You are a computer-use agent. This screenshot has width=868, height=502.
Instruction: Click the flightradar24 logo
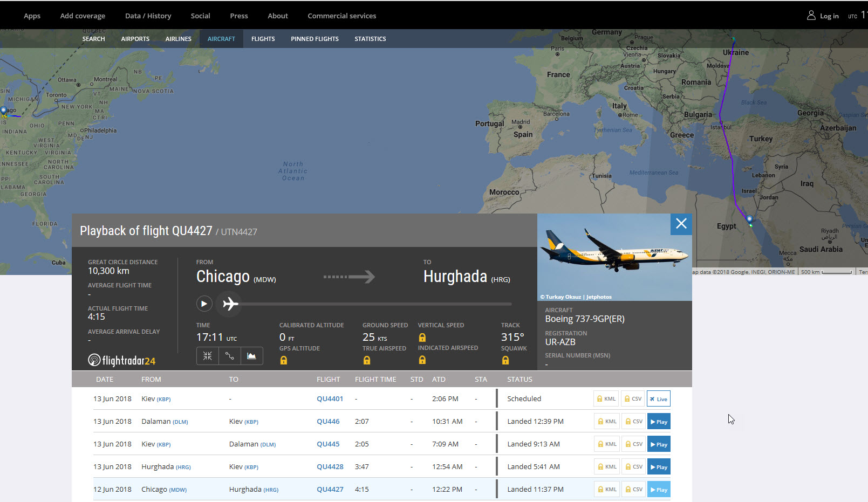pyautogui.click(x=122, y=360)
